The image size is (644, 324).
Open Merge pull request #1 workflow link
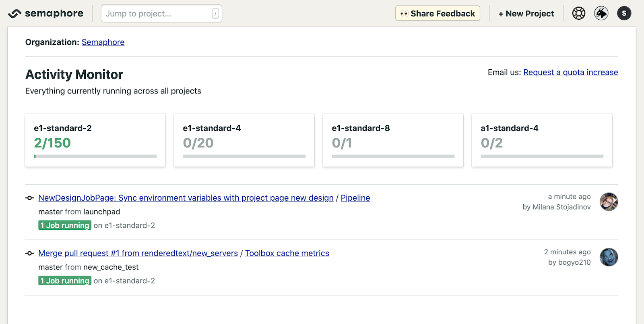[138, 253]
